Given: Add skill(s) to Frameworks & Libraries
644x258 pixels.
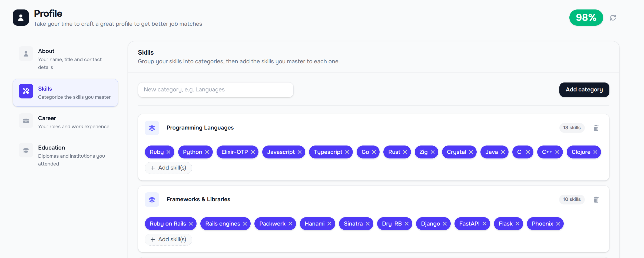Looking at the screenshot, I should (x=168, y=240).
